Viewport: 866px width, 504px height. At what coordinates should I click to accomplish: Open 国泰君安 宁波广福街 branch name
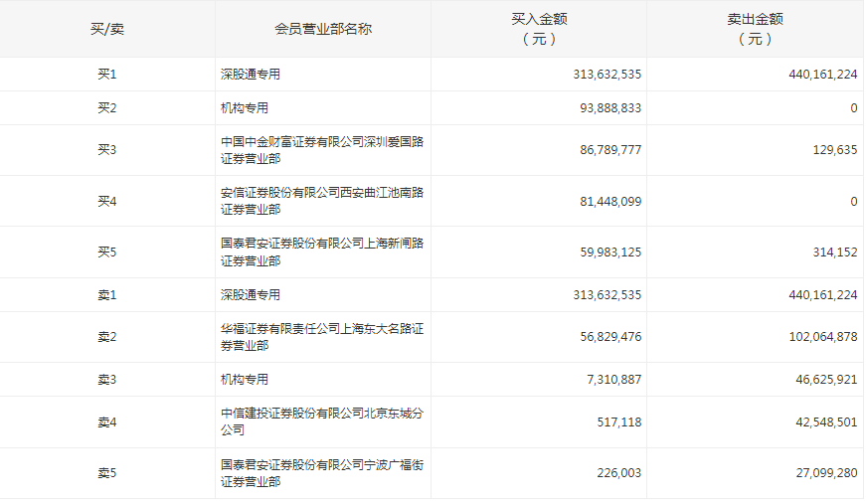pos(322,473)
